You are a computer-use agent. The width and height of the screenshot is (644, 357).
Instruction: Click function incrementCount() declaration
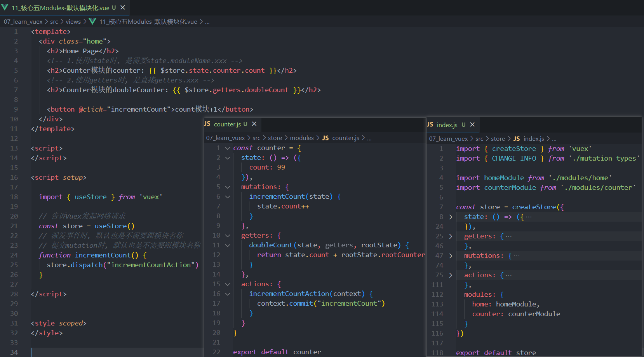92,255
